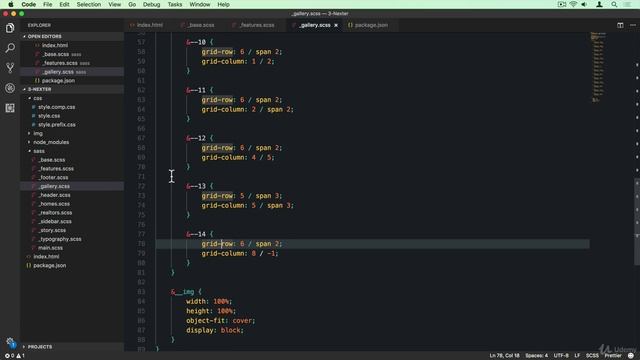
Task: Open the Edit menu
Action: (64, 4)
